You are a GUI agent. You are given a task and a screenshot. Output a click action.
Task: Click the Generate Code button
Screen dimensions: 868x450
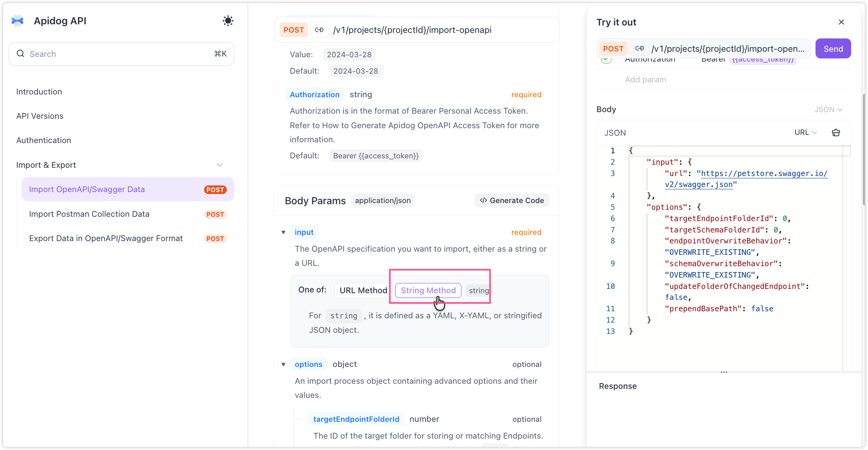click(512, 200)
